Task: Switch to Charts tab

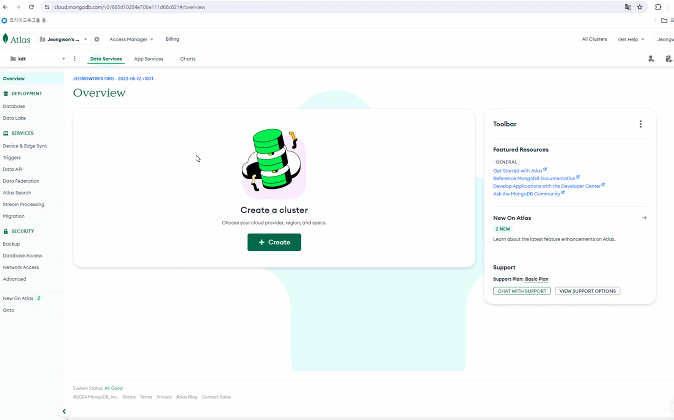Action: 188,59
